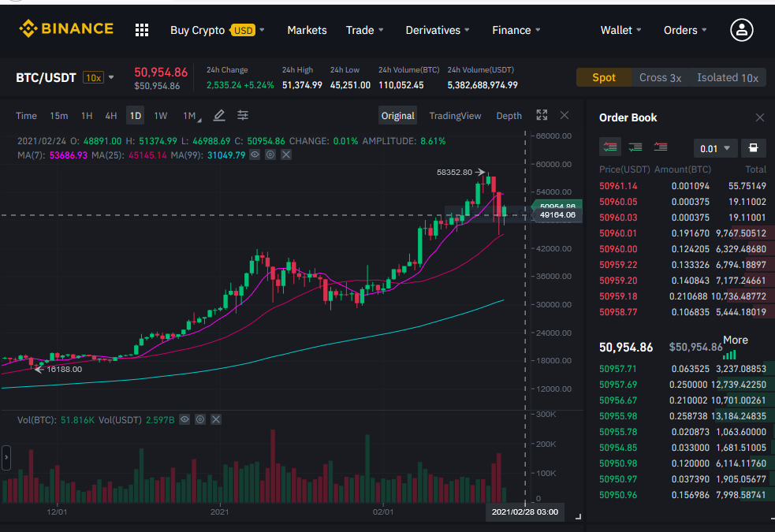775x532 pixels.
Task: Toggle MA indicator visibility eye icon
Action: pos(255,154)
